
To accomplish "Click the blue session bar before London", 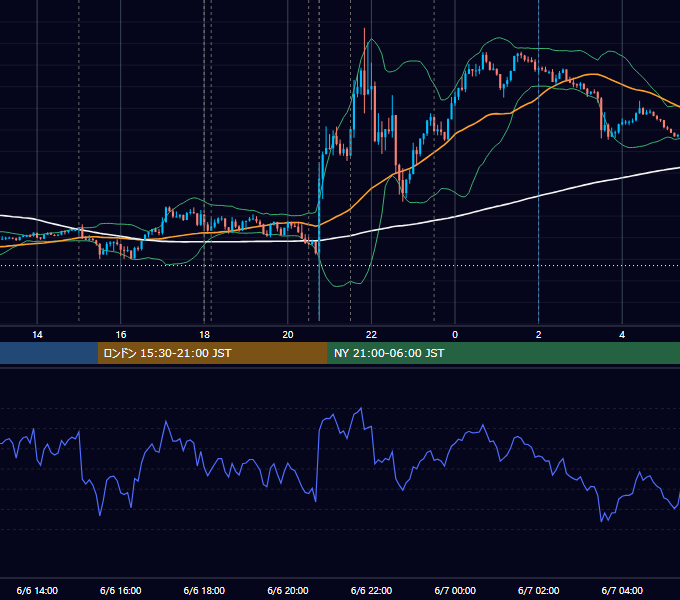I will point(49,353).
